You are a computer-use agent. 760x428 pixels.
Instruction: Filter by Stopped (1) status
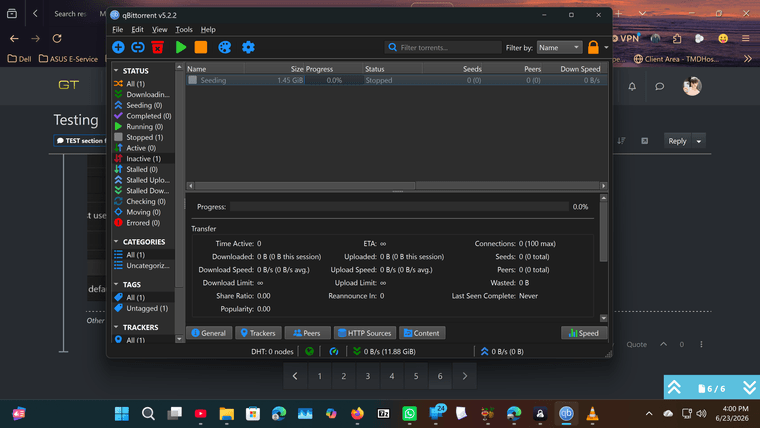pos(144,137)
